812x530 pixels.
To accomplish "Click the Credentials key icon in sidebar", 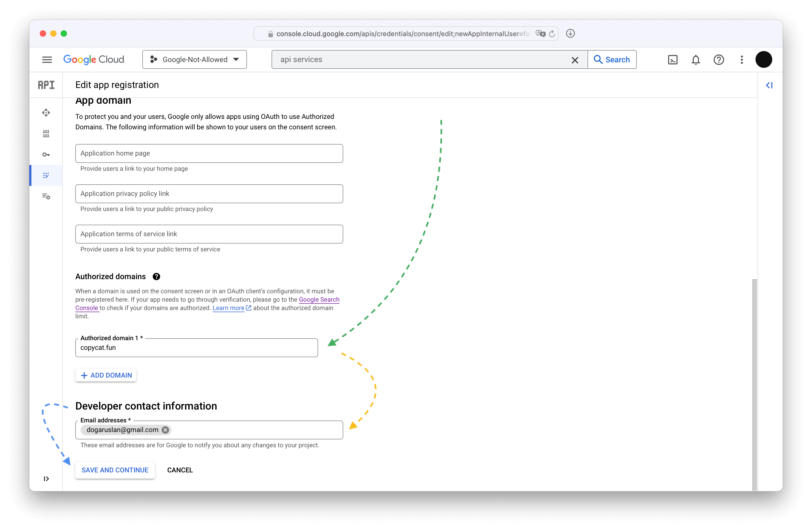I will pyautogui.click(x=46, y=155).
